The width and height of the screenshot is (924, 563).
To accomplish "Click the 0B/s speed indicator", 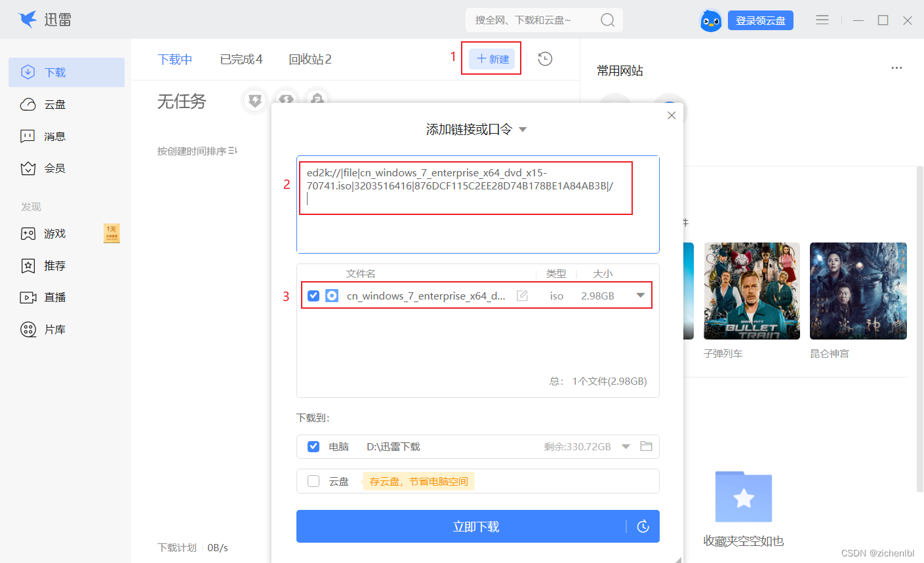I will 218,547.
